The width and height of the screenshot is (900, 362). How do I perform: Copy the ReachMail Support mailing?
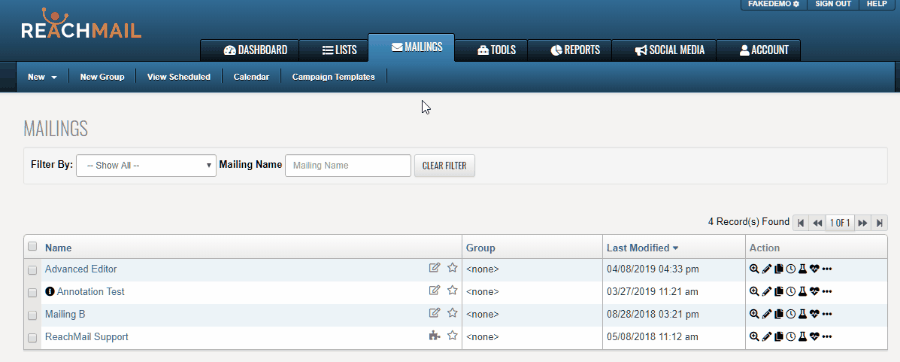click(778, 337)
